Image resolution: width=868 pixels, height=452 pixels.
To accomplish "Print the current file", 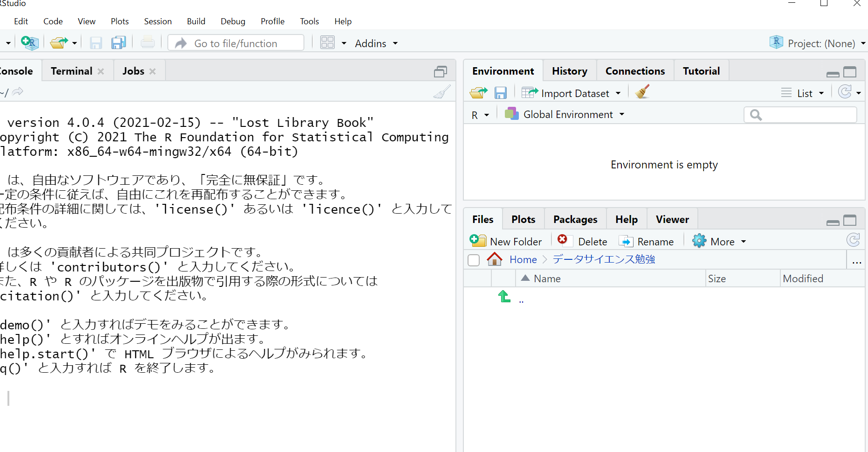I will (x=147, y=43).
